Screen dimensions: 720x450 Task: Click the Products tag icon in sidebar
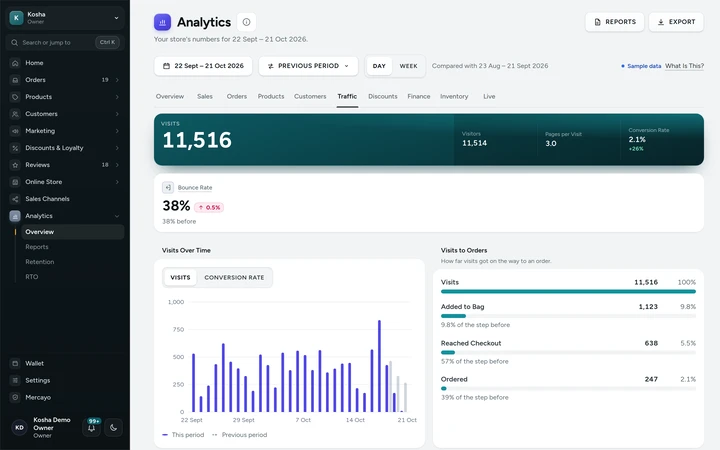click(15, 97)
